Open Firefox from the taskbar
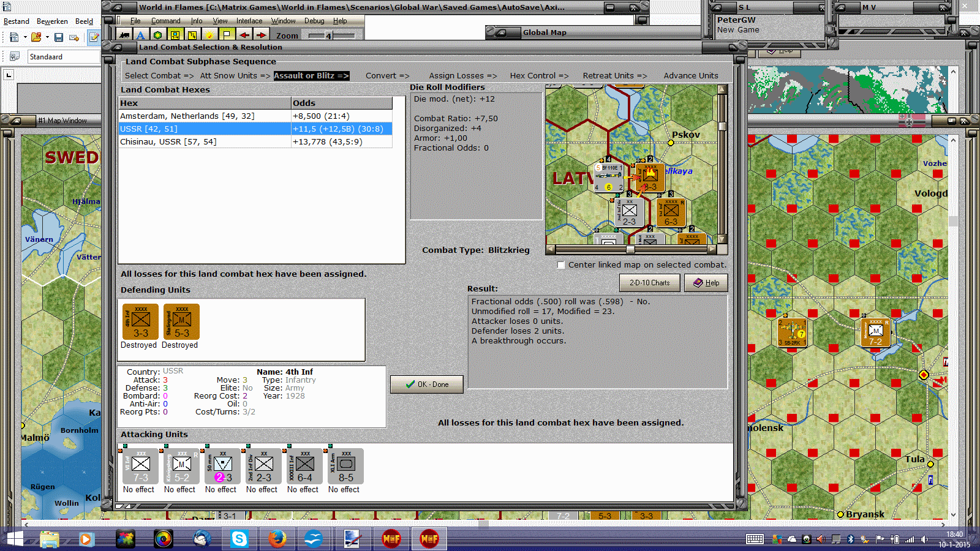Image resolution: width=980 pixels, height=551 pixels. tap(277, 539)
